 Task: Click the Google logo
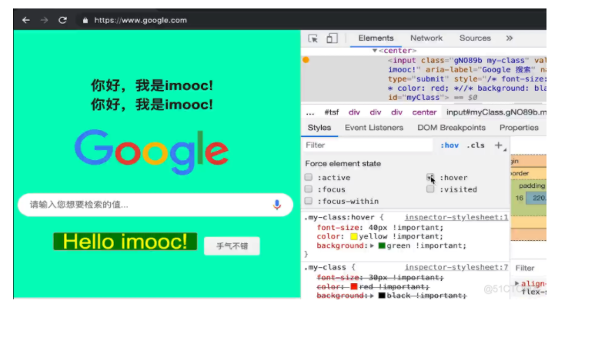click(x=152, y=152)
